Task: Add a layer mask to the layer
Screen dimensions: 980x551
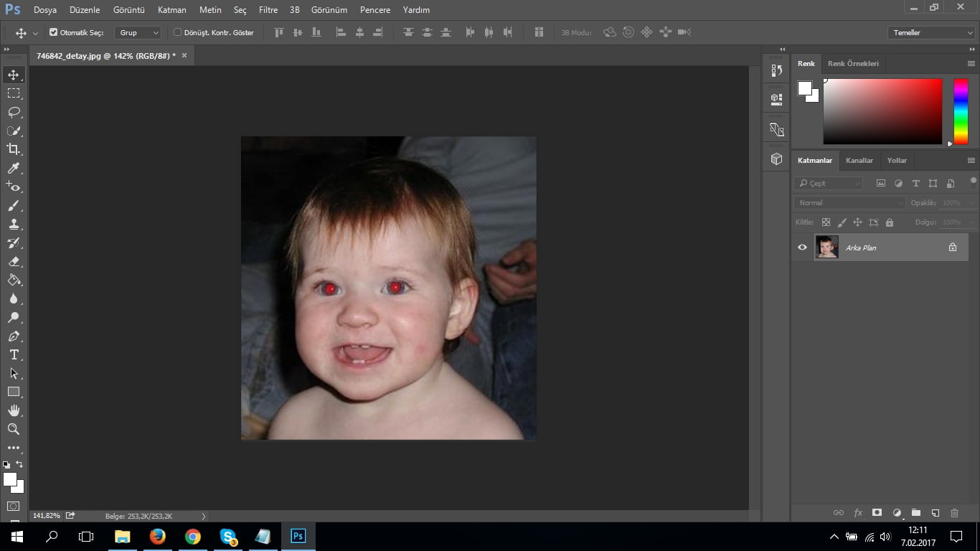Action: pyautogui.click(x=877, y=512)
